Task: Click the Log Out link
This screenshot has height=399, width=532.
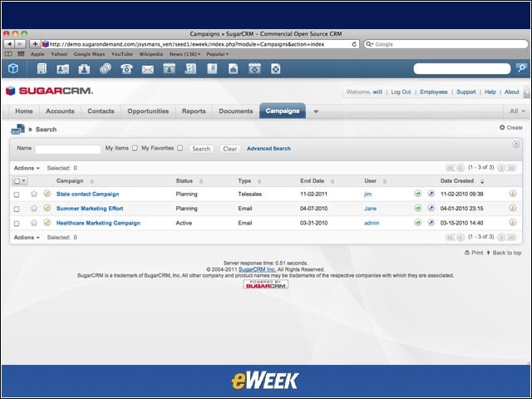Action: tap(401, 91)
